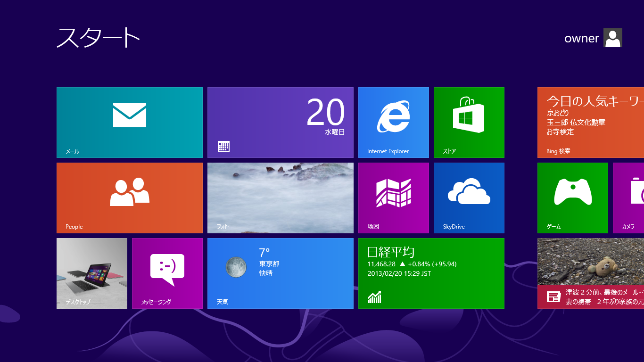Click news headline 津波２分前、最後のメール
The height and width of the screenshot is (362, 644).
click(605, 293)
